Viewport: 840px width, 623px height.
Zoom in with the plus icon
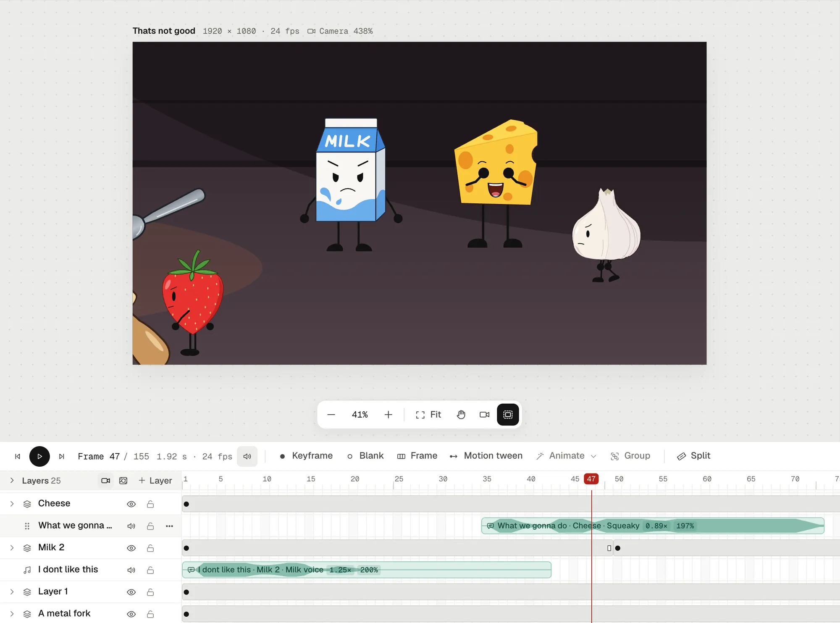click(388, 415)
